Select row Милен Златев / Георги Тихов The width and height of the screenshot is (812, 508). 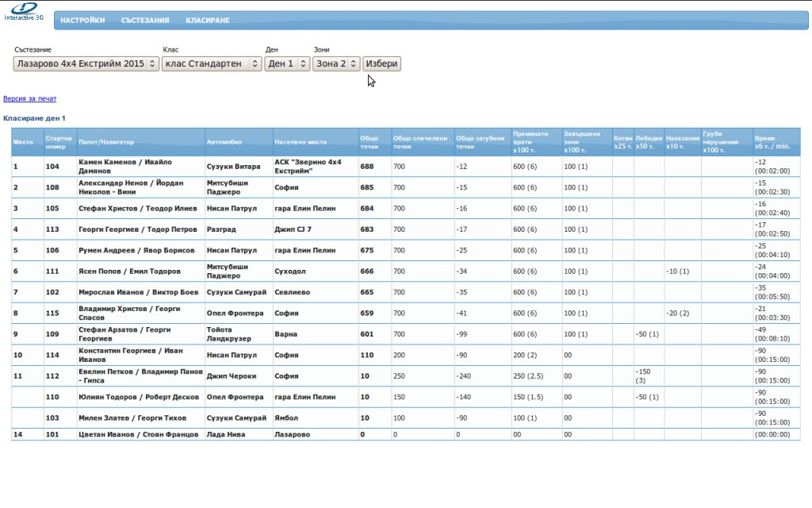coord(405,418)
